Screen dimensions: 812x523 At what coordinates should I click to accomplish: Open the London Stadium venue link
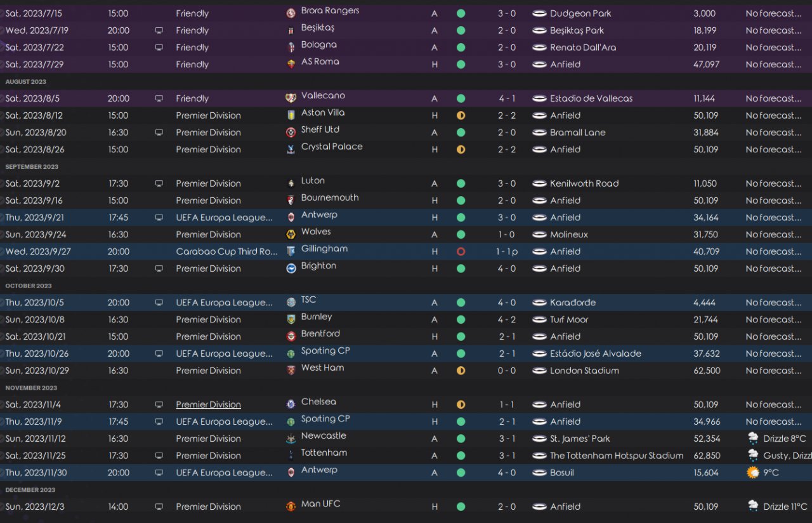pyautogui.click(x=584, y=371)
